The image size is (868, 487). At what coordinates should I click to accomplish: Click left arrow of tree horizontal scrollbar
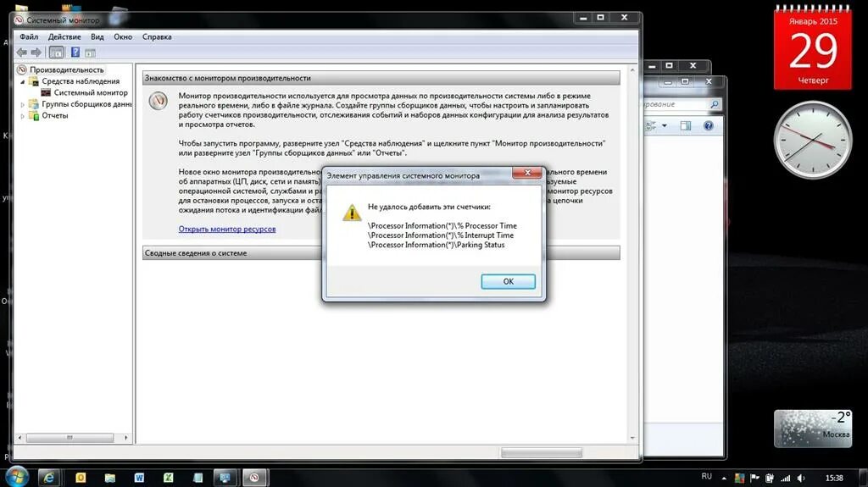pos(20,438)
